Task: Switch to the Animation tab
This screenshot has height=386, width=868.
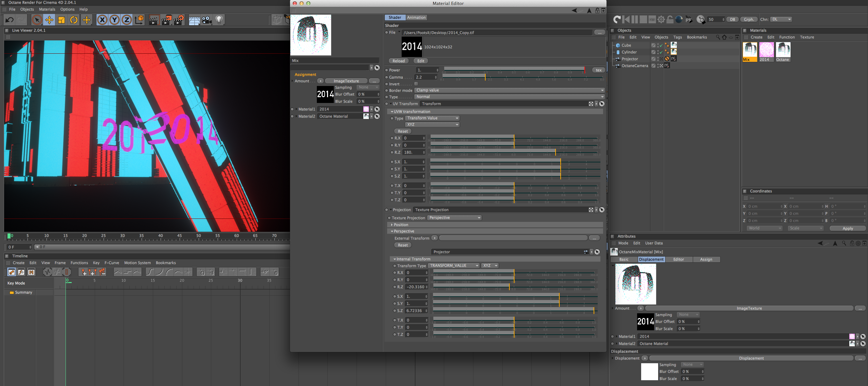Action: (x=416, y=18)
